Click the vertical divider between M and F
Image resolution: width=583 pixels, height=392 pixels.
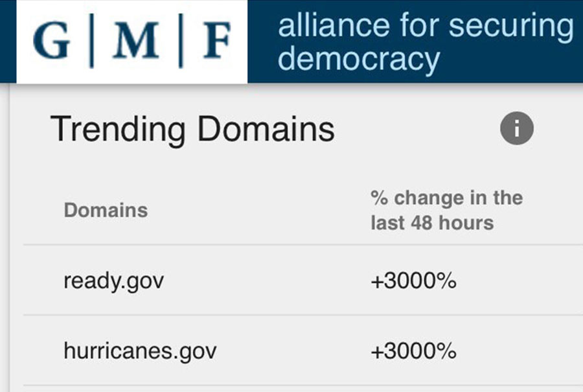[x=181, y=41]
